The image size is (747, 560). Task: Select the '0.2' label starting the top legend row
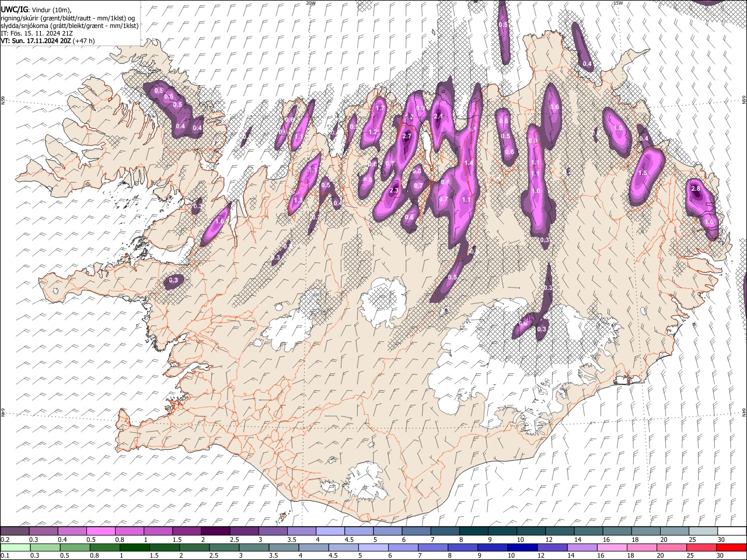5,540
